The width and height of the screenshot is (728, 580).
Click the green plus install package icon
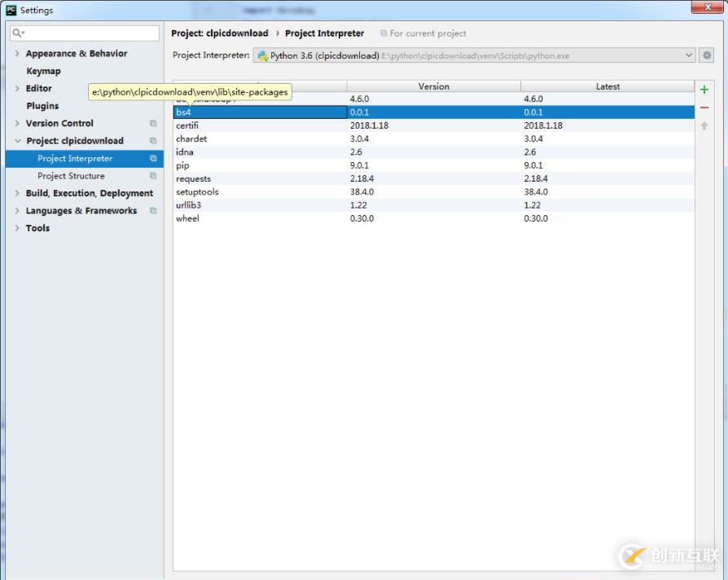704,90
